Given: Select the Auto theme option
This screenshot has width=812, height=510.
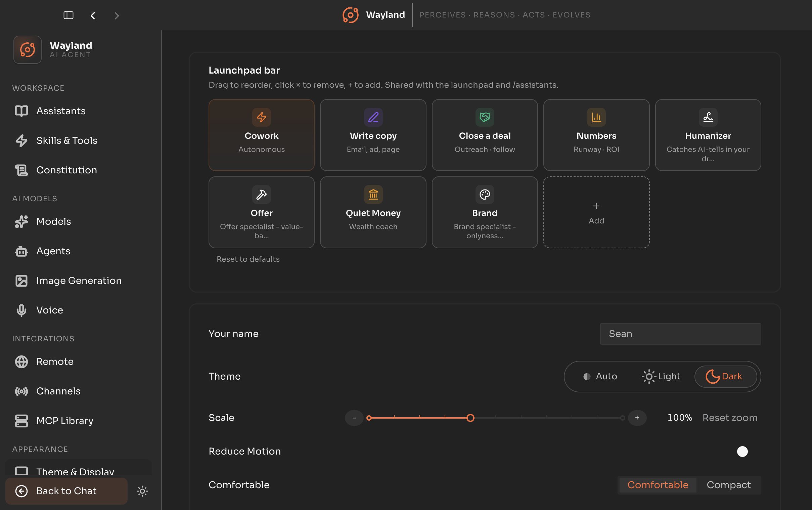Looking at the screenshot, I should [x=600, y=376].
